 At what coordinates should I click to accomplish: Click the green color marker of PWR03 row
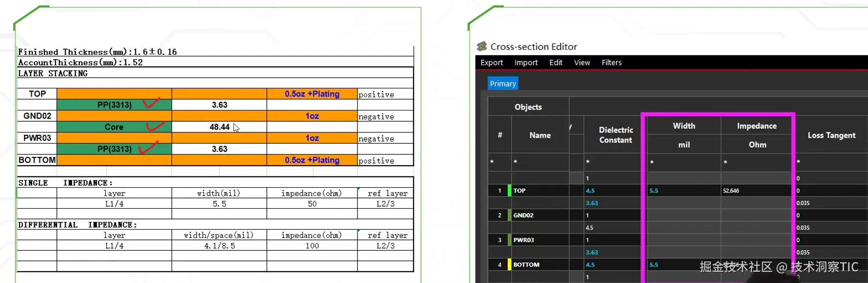509,240
